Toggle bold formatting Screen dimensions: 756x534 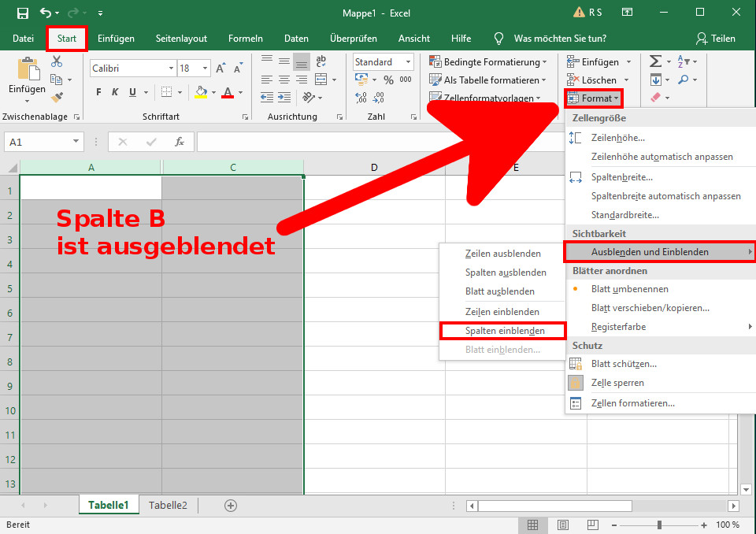coord(98,93)
